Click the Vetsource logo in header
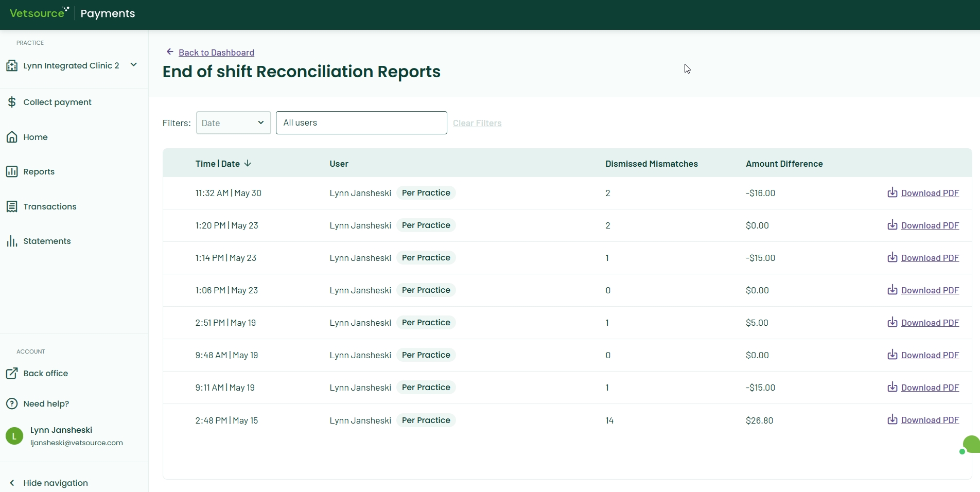 (x=39, y=13)
